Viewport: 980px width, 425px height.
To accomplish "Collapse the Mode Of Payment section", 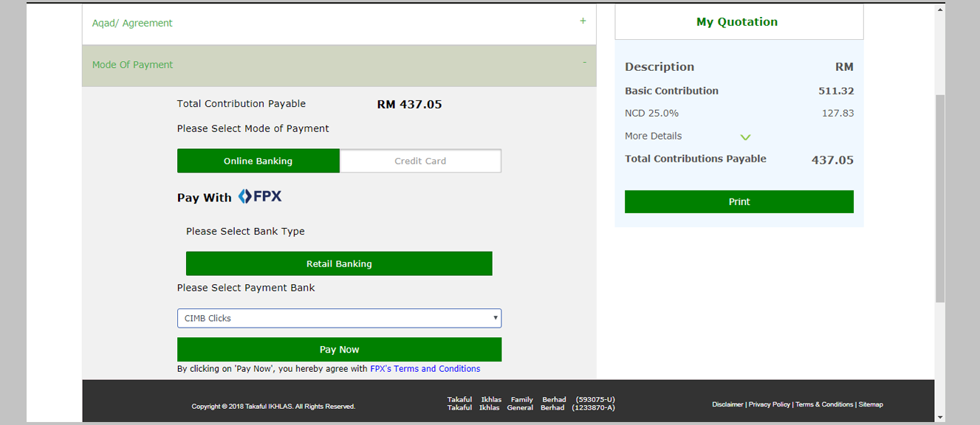I will click(339, 66).
